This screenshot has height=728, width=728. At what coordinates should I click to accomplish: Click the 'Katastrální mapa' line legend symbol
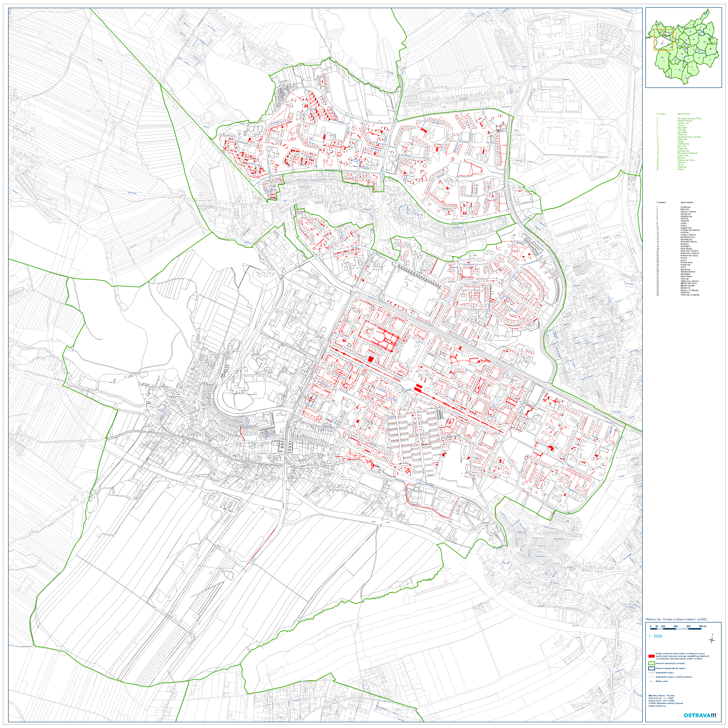tap(651, 673)
